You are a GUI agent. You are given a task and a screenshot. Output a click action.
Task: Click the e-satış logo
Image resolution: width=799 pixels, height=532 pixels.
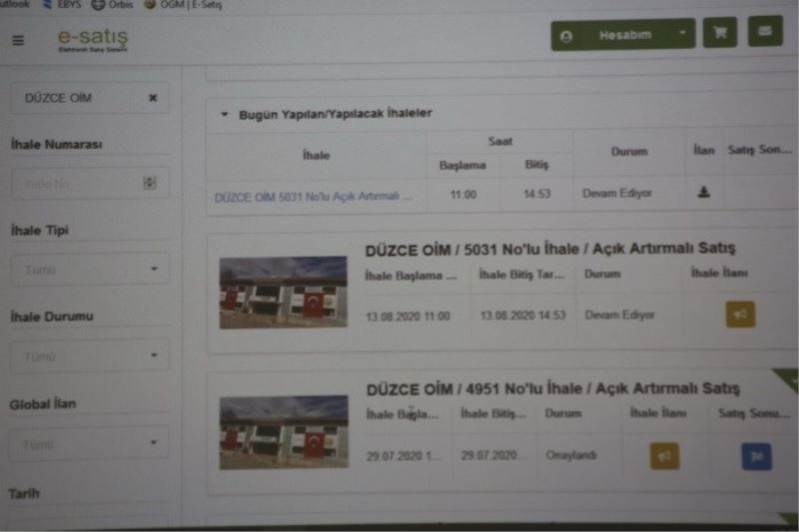coord(92,40)
